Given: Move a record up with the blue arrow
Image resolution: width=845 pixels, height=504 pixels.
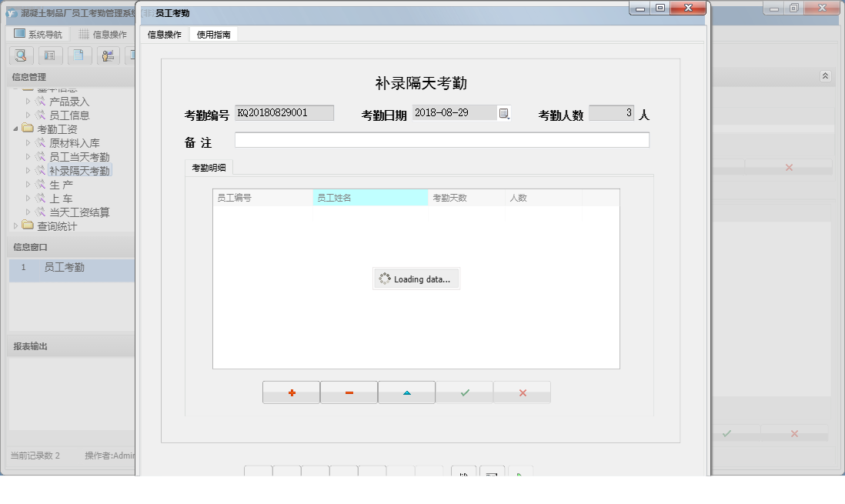Looking at the screenshot, I should tap(406, 392).
